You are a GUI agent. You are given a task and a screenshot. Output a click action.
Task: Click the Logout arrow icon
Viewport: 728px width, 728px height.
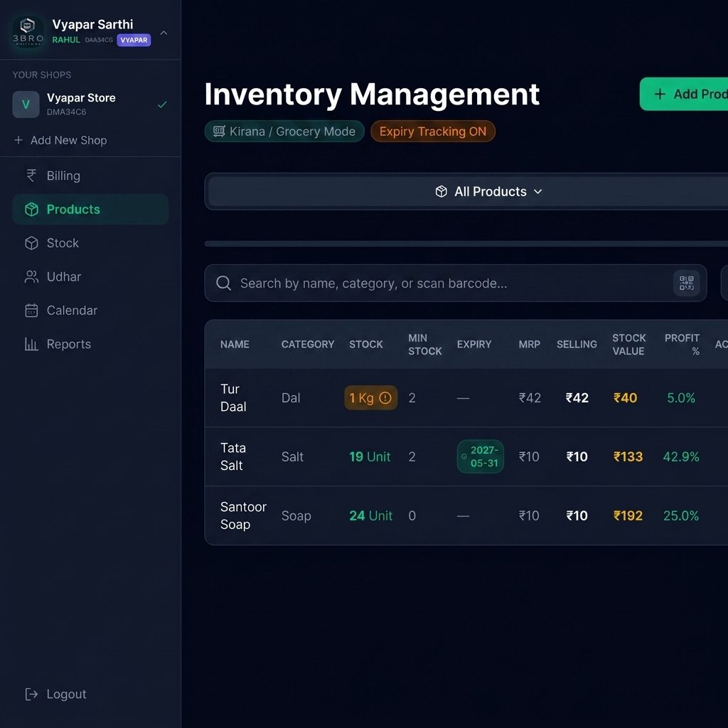coord(31,694)
